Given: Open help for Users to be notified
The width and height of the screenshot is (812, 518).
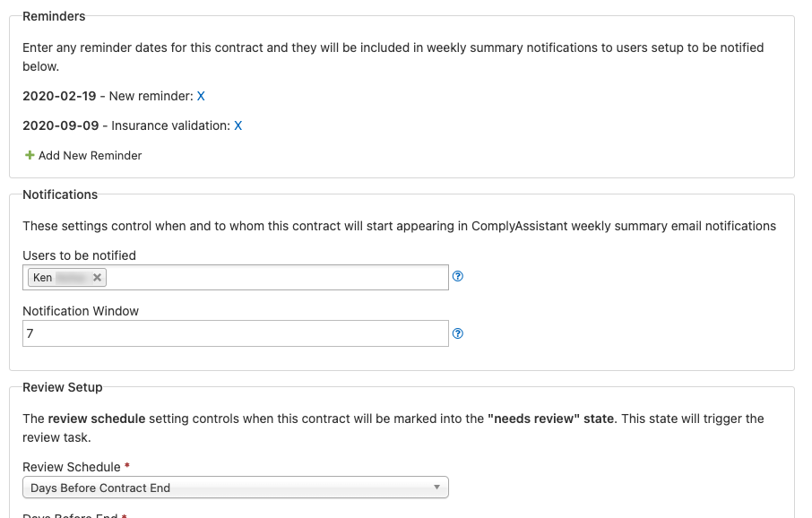Looking at the screenshot, I should (458, 277).
